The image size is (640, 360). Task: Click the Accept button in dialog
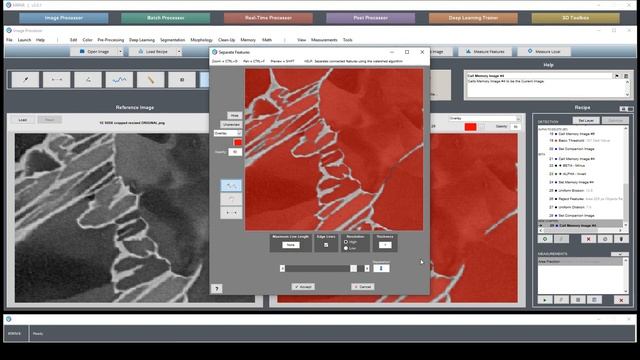(303, 287)
